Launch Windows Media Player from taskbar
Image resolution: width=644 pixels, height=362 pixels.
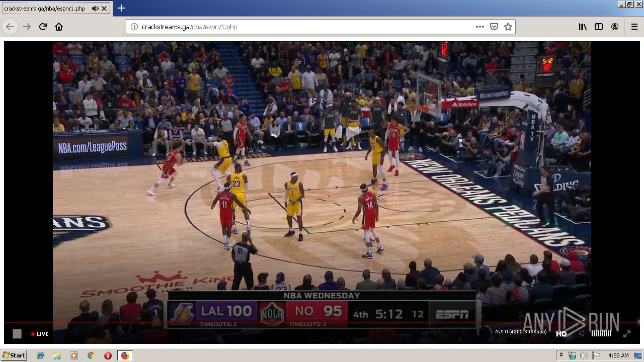click(74, 355)
